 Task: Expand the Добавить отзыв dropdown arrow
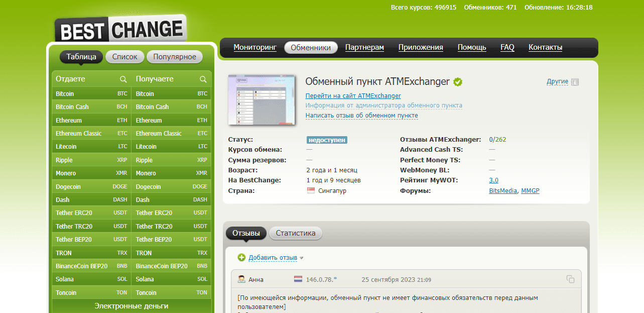tap(302, 258)
